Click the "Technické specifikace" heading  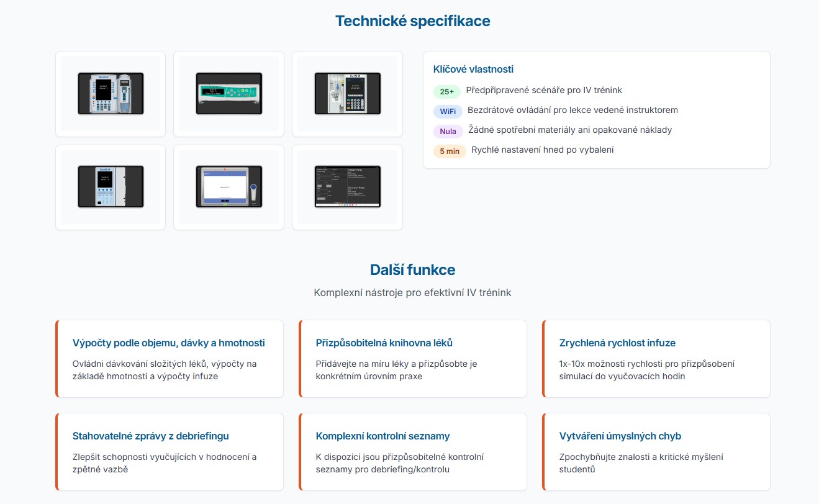pyautogui.click(x=412, y=21)
